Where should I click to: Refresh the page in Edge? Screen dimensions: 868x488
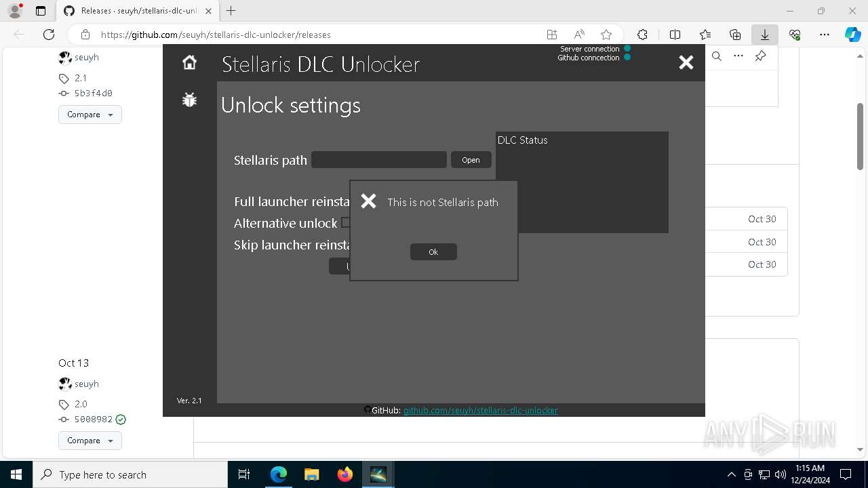(48, 35)
